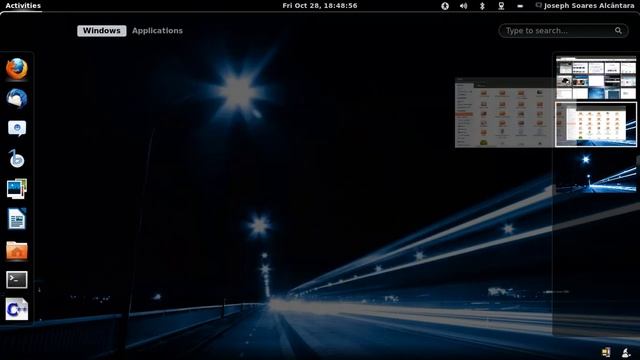Open the network connection indicator
Viewport: 640px width, 360px height.
pyautogui.click(x=501, y=6)
